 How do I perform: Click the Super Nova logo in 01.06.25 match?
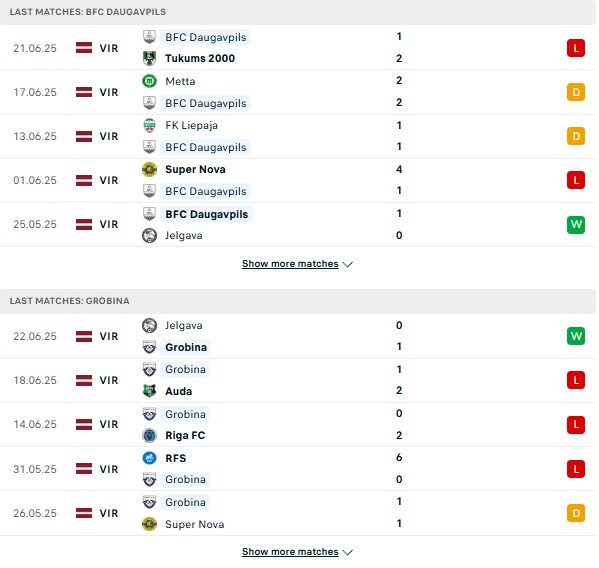click(x=149, y=169)
